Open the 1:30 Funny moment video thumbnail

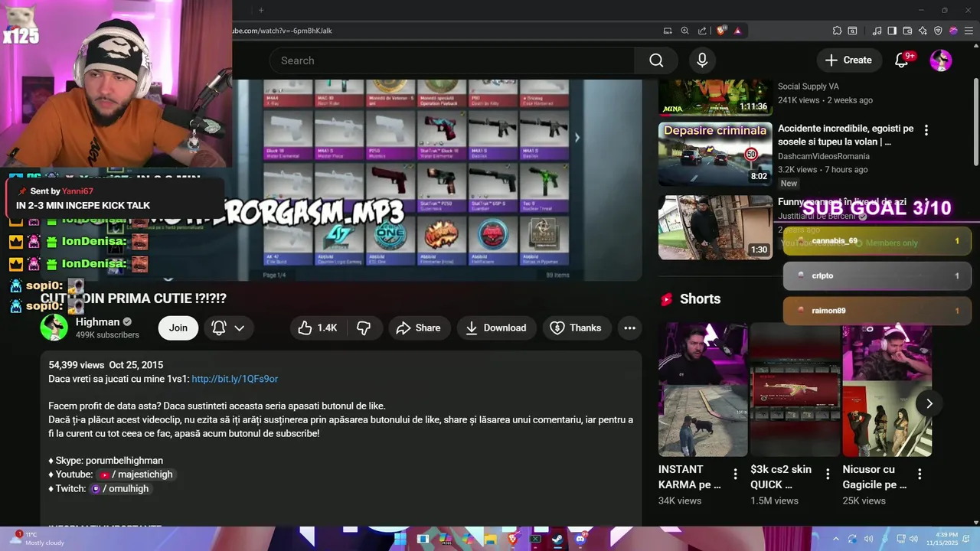tap(715, 227)
